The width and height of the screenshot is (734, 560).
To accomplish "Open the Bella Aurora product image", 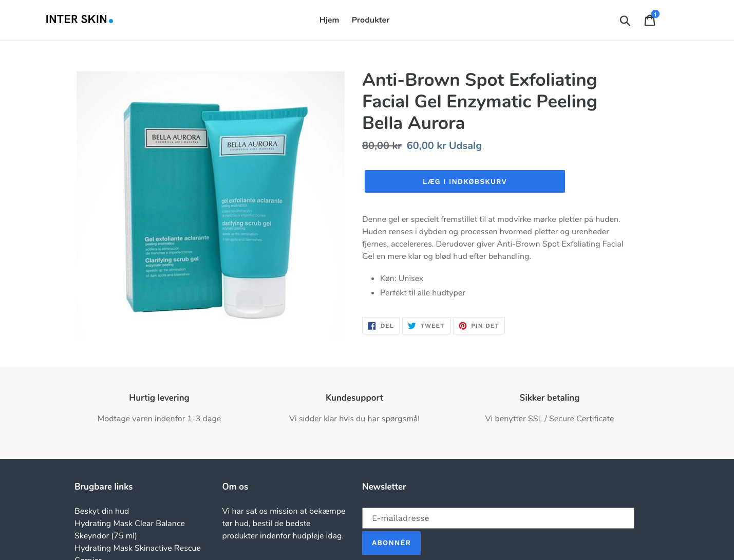I will (x=211, y=205).
